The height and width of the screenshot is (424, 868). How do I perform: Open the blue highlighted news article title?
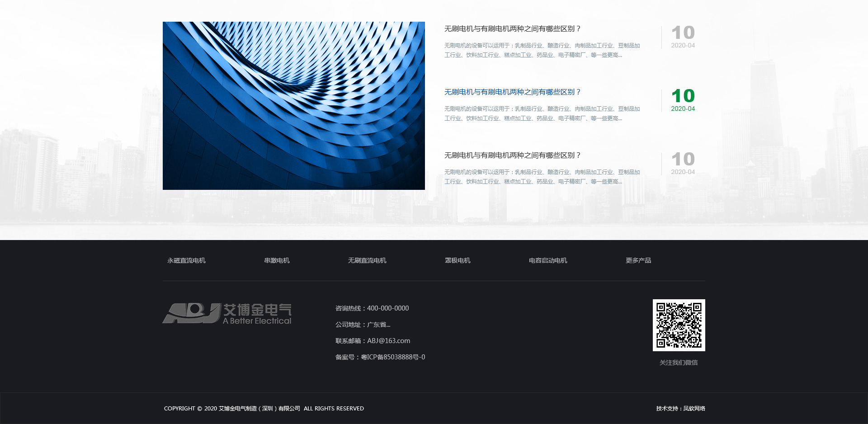512,92
